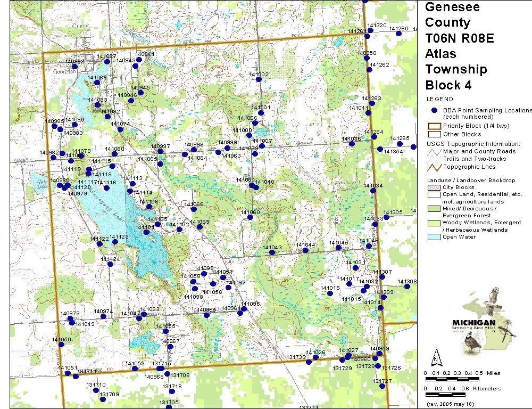This screenshot has width=532, height=409.
Task: Click the Open Water legend swatch
Action: click(x=434, y=237)
